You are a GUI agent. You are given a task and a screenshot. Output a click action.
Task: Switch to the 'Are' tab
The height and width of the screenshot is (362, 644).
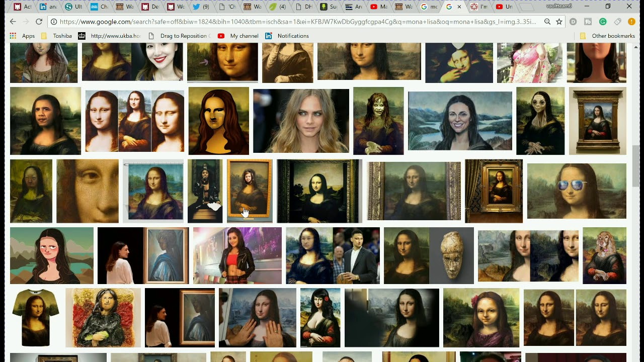tap(354, 7)
